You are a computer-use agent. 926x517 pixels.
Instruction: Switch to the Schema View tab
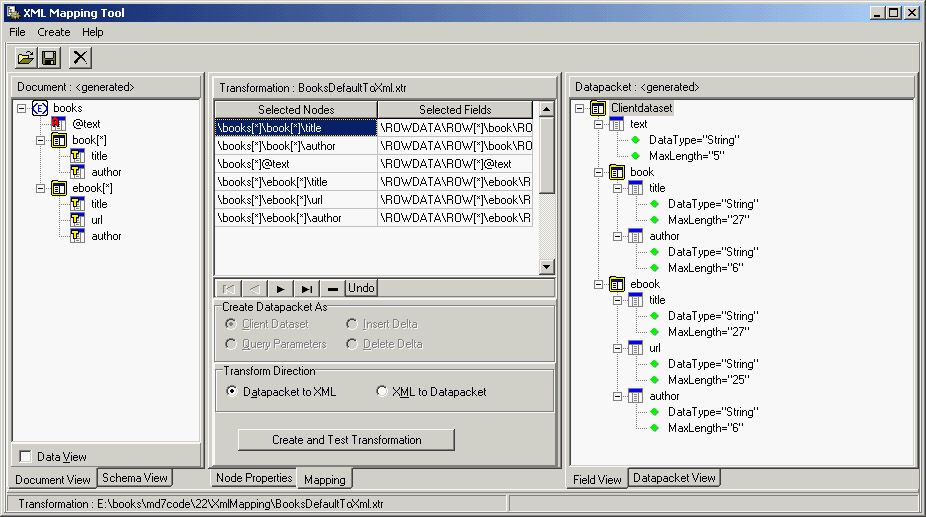click(x=136, y=478)
